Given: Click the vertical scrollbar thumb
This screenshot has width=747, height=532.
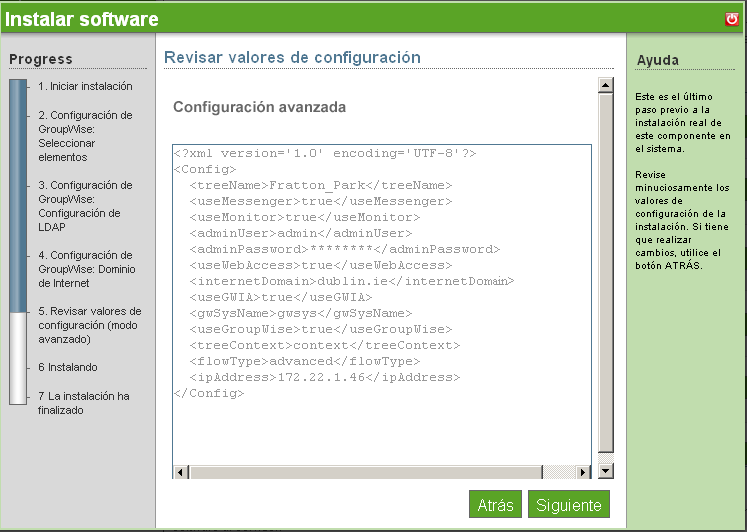Looking at the screenshot, I should (606, 273).
